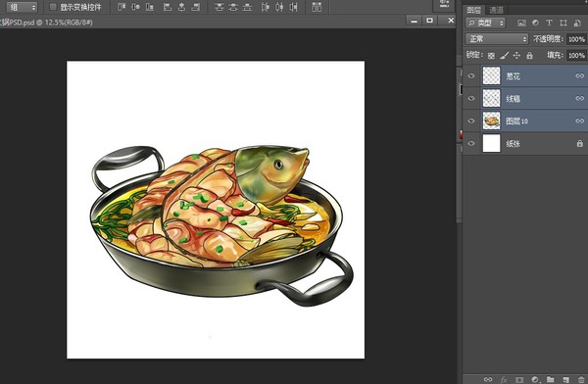Click the 填充 100% field

(576, 56)
